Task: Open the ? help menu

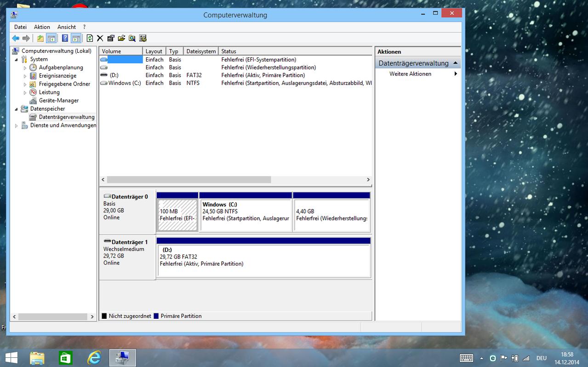Action: pyautogui.click(x=84, y=27)
